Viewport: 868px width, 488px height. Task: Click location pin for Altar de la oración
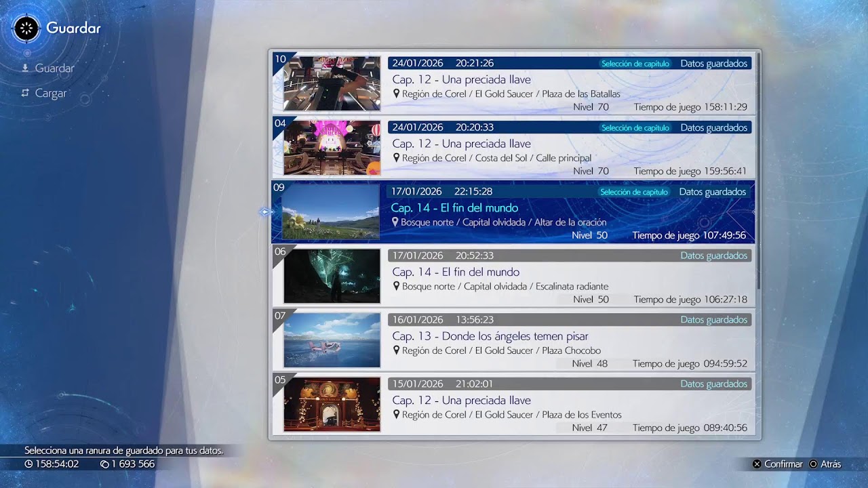(x=395, y=222)
